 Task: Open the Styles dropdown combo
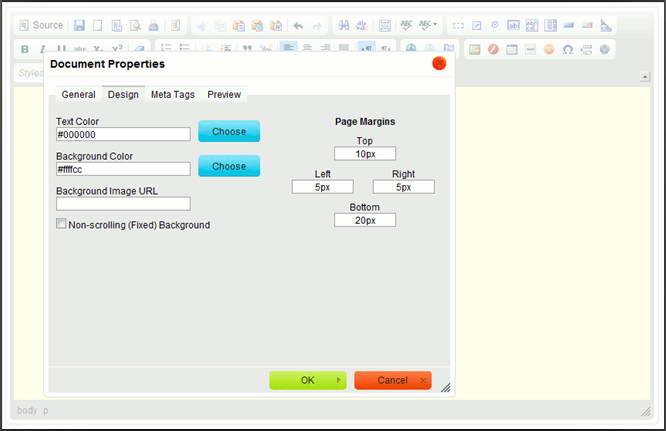(30, 73)
